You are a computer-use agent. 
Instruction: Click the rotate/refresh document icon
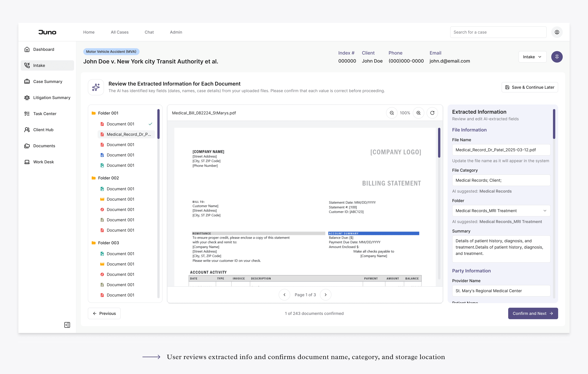click(x=432, y=113)
